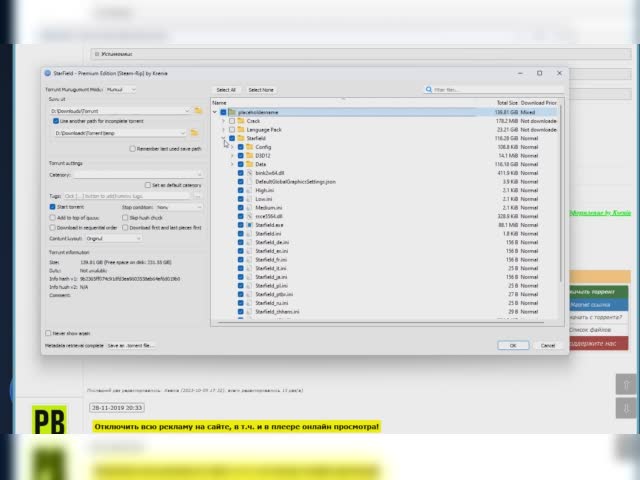The width and height of the screenshot is (640, 480).
Task: Check 'Never show again'
Action: (x=48, y=333)
